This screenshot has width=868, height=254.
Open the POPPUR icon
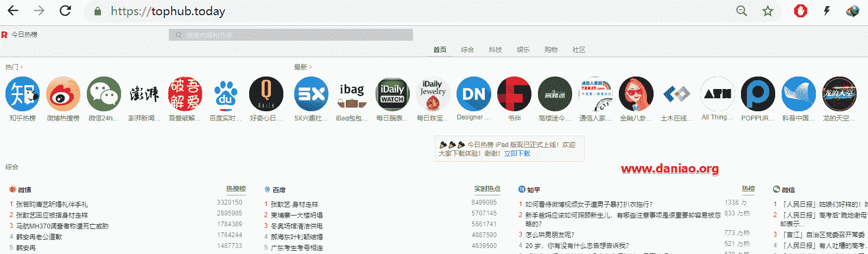(758, 94)
